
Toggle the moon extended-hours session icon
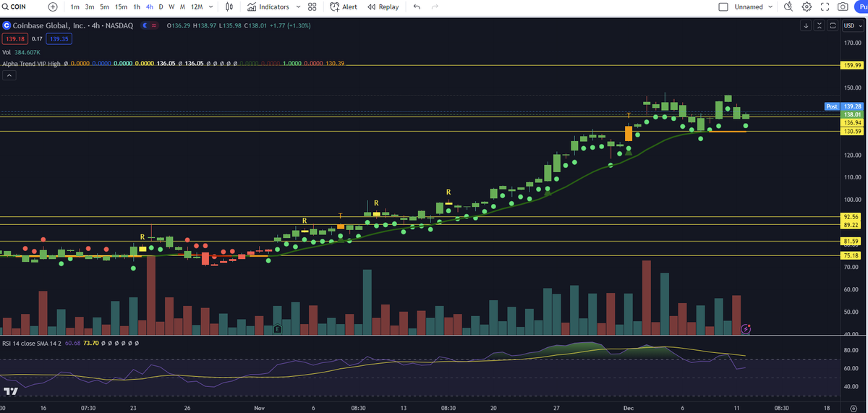[x=145, y=26]
